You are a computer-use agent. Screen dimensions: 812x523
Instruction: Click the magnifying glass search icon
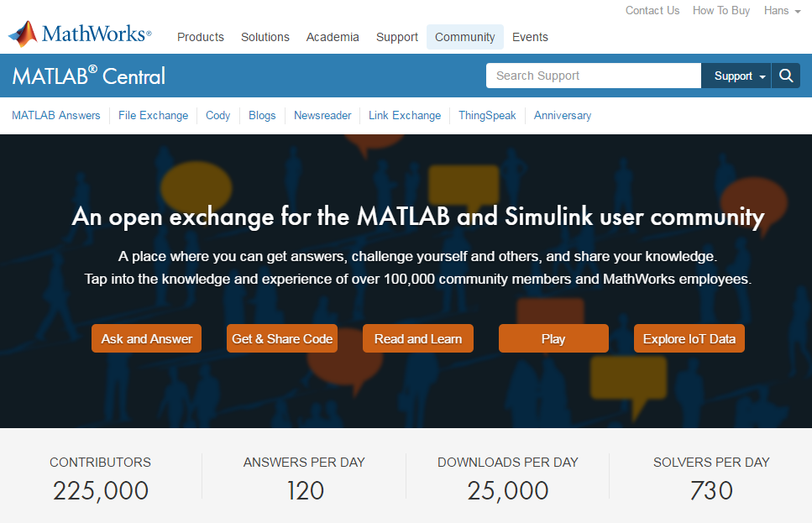tap(786, 76)
